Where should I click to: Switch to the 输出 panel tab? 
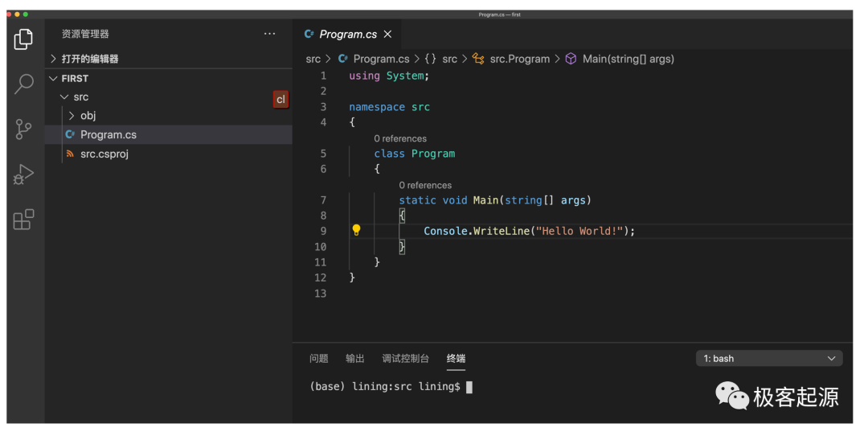(x=355, y=359)
